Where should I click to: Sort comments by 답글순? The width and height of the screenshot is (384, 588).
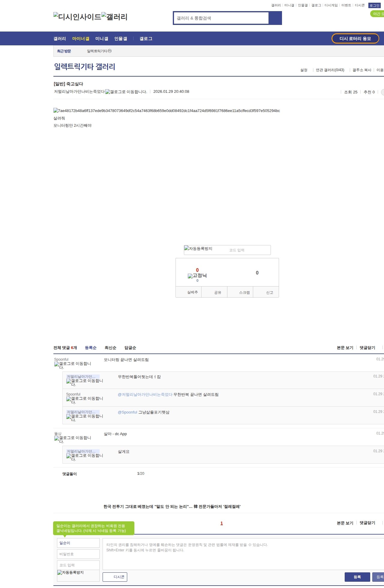pos(130,348)
